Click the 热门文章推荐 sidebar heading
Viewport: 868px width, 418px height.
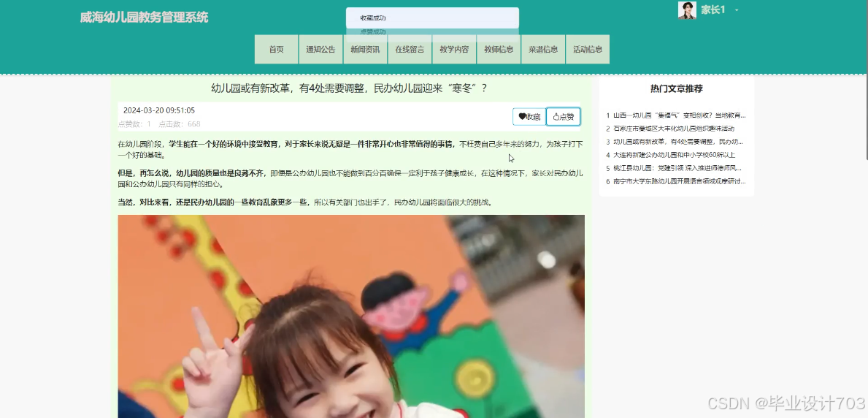tap(677, 88)
